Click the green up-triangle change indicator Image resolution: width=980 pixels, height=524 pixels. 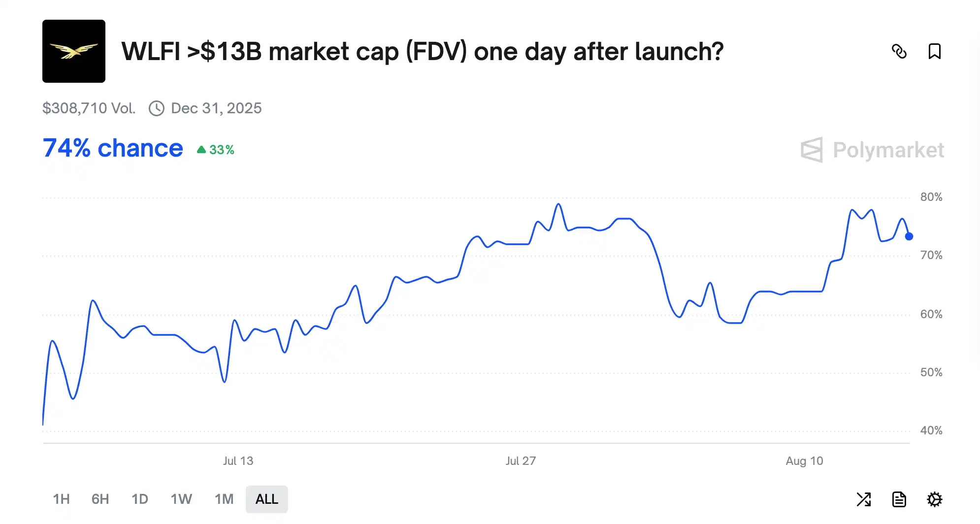tap(201, 150)
